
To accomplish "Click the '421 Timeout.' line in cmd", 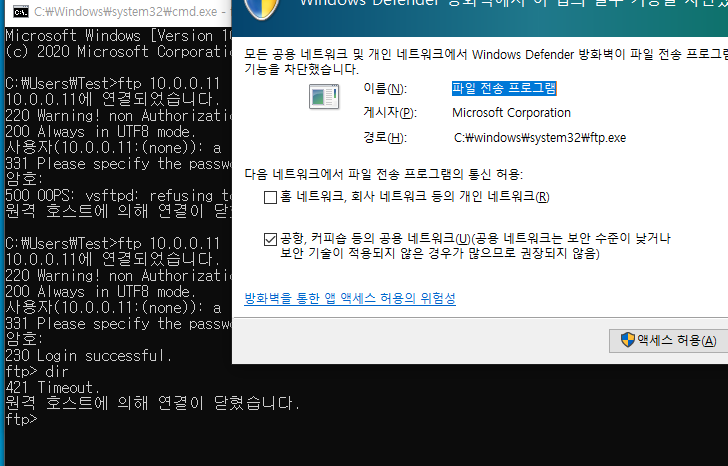I will pos(52,388).
